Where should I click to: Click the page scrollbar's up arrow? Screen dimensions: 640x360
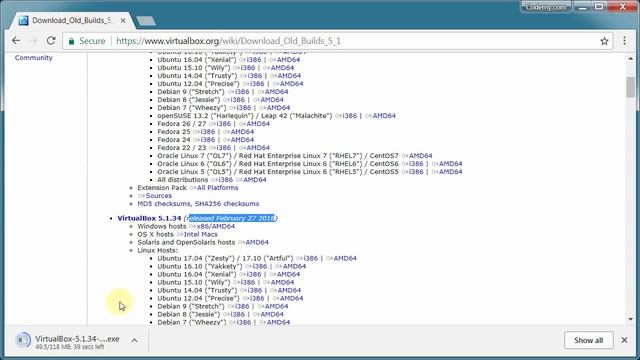(631, 59)
